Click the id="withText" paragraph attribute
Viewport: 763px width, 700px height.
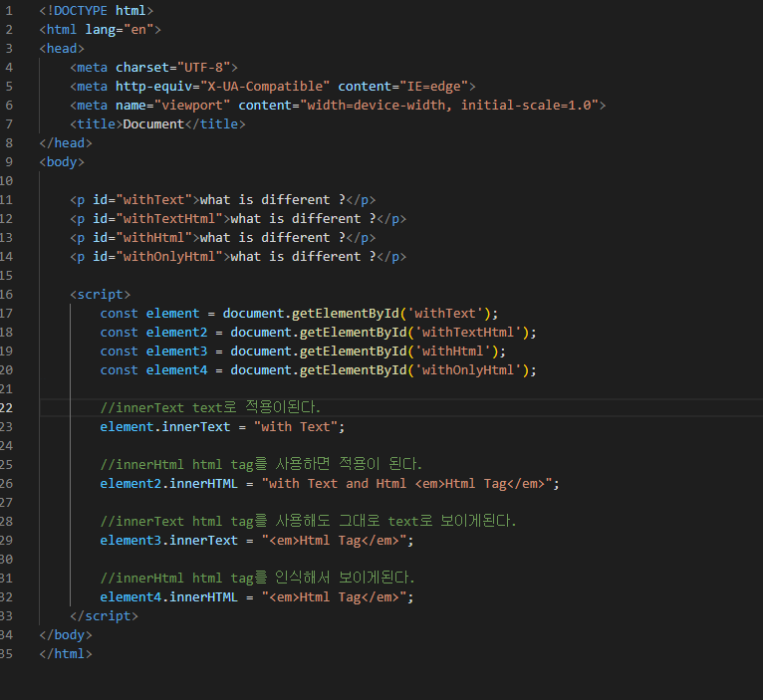click(x=142, y=200)
